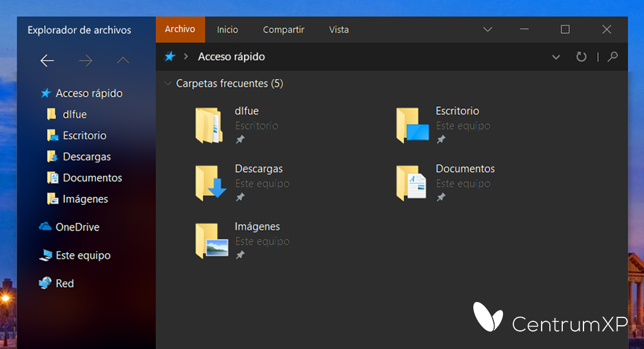Click the Carpetas frecuentes (5) header text
Viewport: 644px width, 349px height.
coord(230,83)
